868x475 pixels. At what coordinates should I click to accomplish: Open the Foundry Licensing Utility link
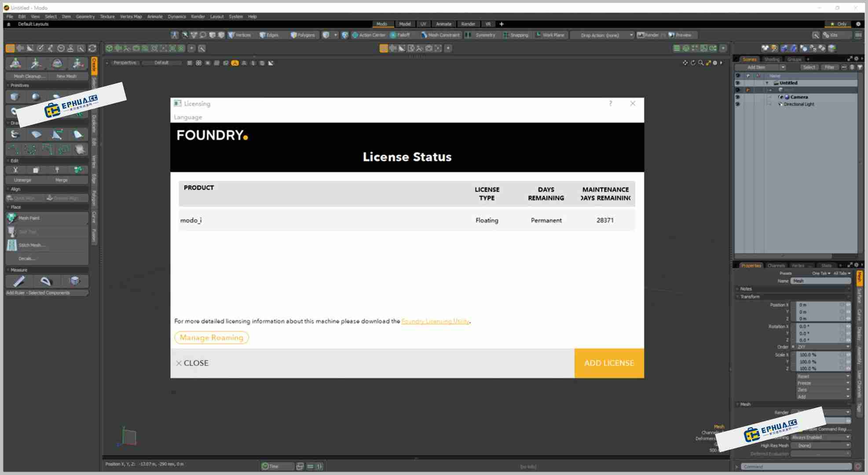435,321
